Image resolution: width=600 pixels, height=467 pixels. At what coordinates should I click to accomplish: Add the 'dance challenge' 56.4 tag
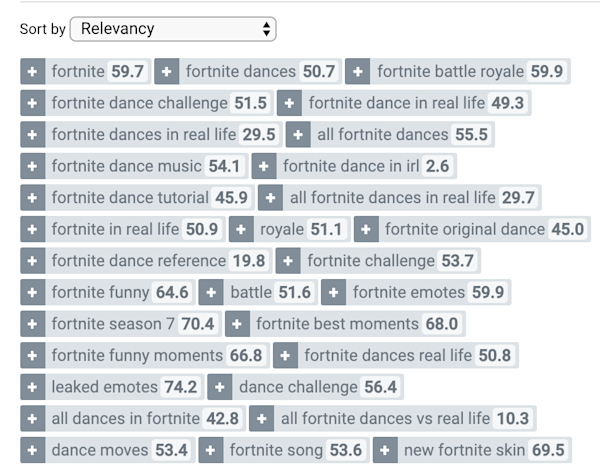tap(220, 387)
